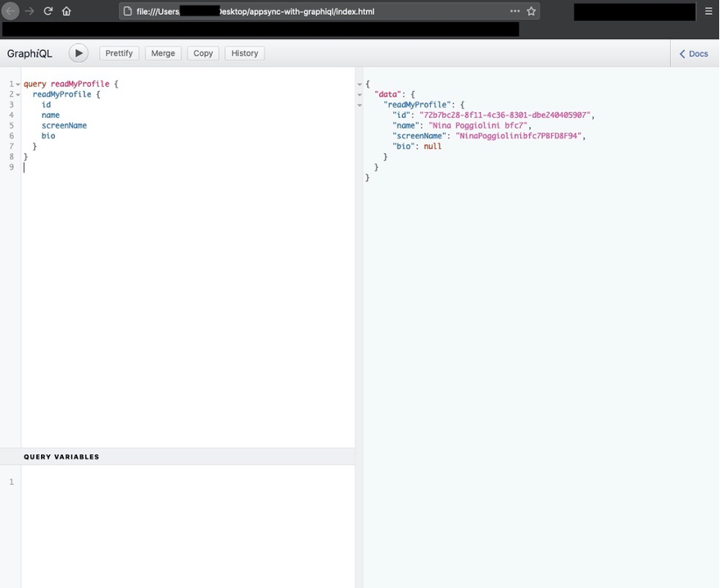The width and height of the screenshot is (720, 588).
Task: Click the browser forward arrow
Action: tap(30, 11)
